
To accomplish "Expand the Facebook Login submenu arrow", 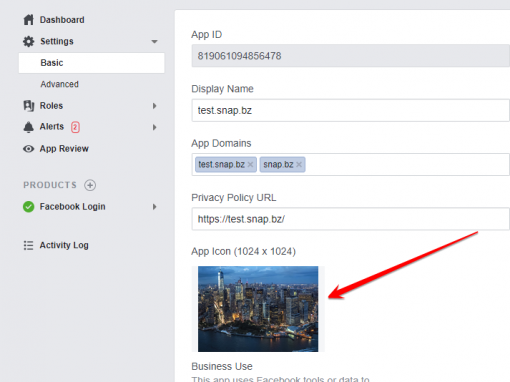I will click(x=154, y=207).
